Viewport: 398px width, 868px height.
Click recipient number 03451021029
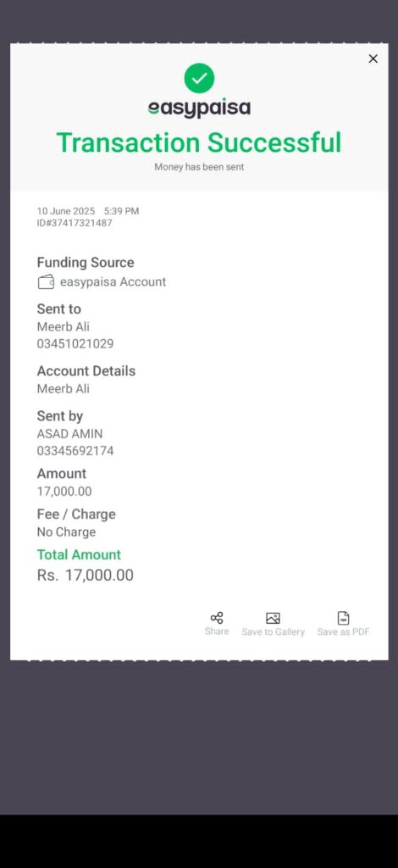pyautogui.click(x=75, y=344)
